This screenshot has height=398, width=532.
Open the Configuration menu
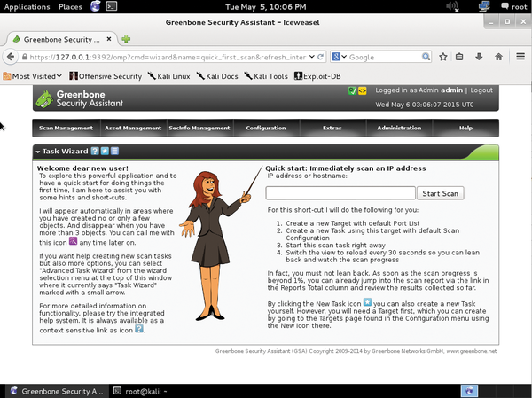point(266,128)
